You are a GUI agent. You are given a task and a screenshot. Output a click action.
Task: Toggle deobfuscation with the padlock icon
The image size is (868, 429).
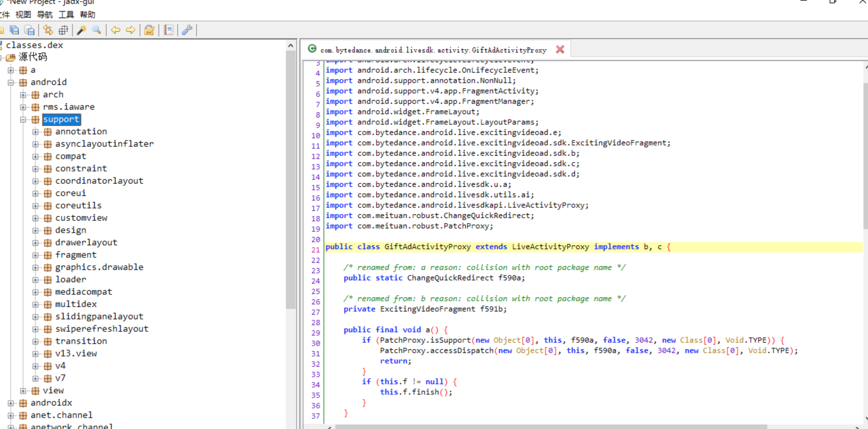point(149,30)
